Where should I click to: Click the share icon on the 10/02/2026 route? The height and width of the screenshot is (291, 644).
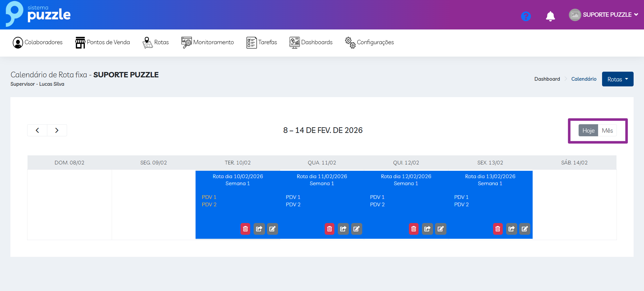click(259, 229)
